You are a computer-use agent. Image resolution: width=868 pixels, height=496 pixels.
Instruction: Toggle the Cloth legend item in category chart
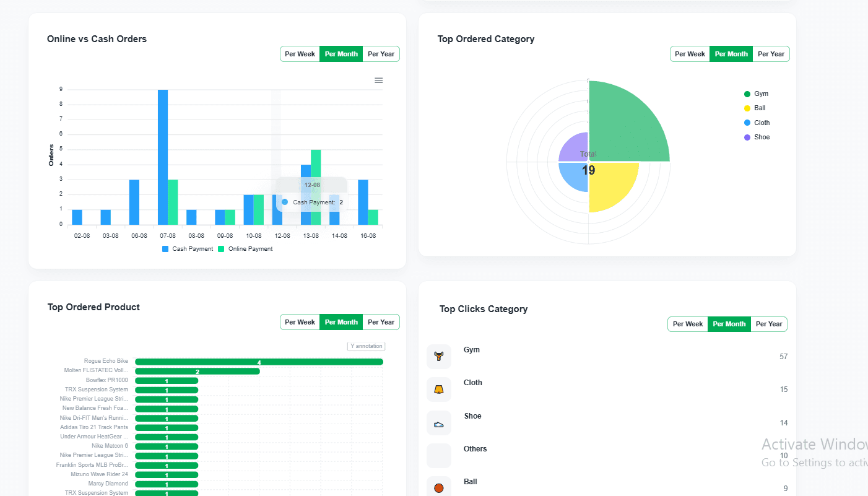pyautogui.click(x=757, y=123)
